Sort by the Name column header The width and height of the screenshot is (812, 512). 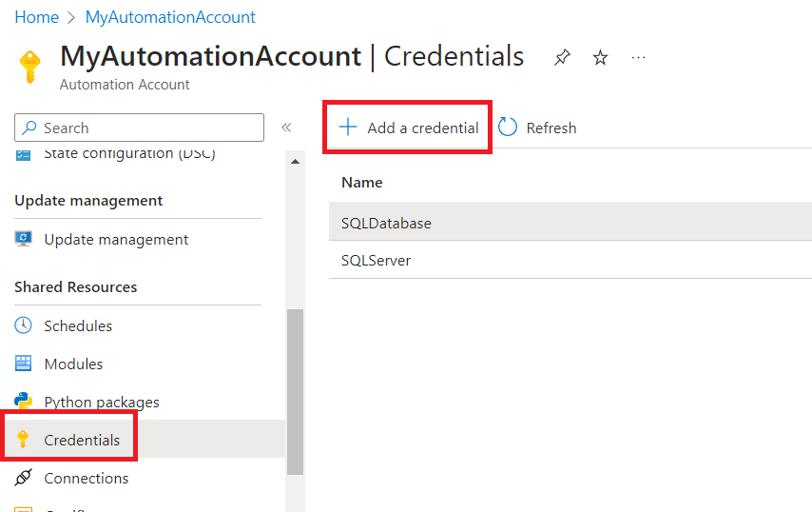pos(362,183)
